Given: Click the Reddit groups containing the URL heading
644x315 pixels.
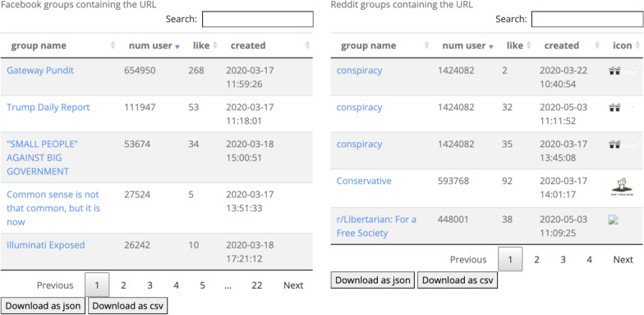Looking at the screenshot, I should point(402,5).
